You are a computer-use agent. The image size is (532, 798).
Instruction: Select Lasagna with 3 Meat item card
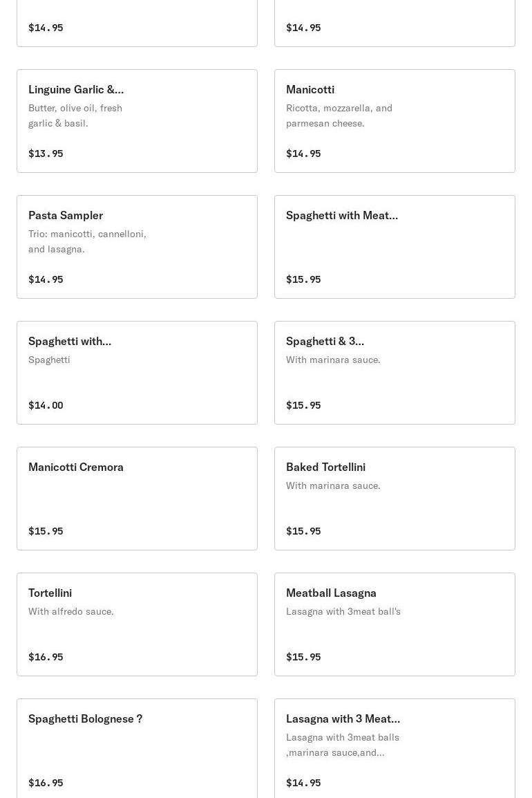click(395, 748)
